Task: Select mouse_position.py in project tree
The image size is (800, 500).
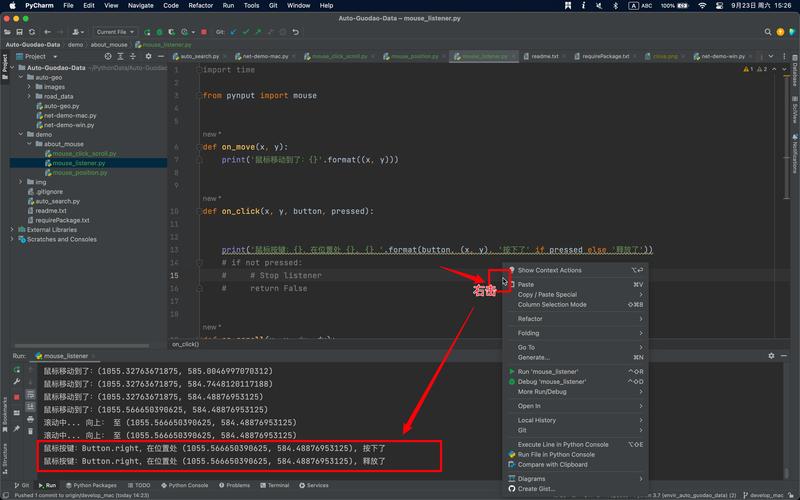Action: click(x=80, y=172)
